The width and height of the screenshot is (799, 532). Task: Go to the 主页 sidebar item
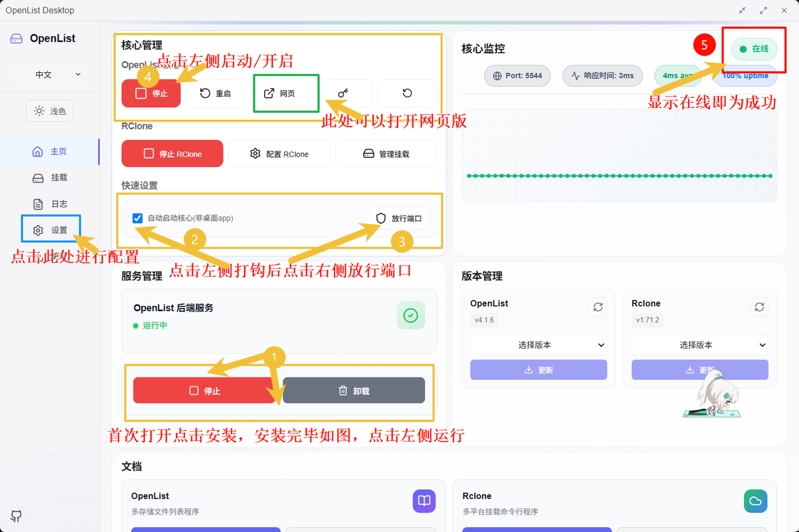(x=50, y=152)
